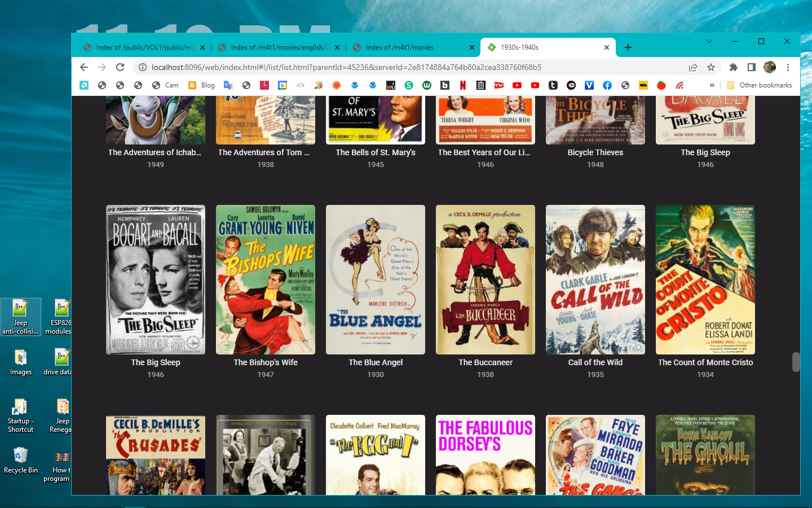
Task: Select the Recycle Bin desktop icon
Action: [21, 460]
